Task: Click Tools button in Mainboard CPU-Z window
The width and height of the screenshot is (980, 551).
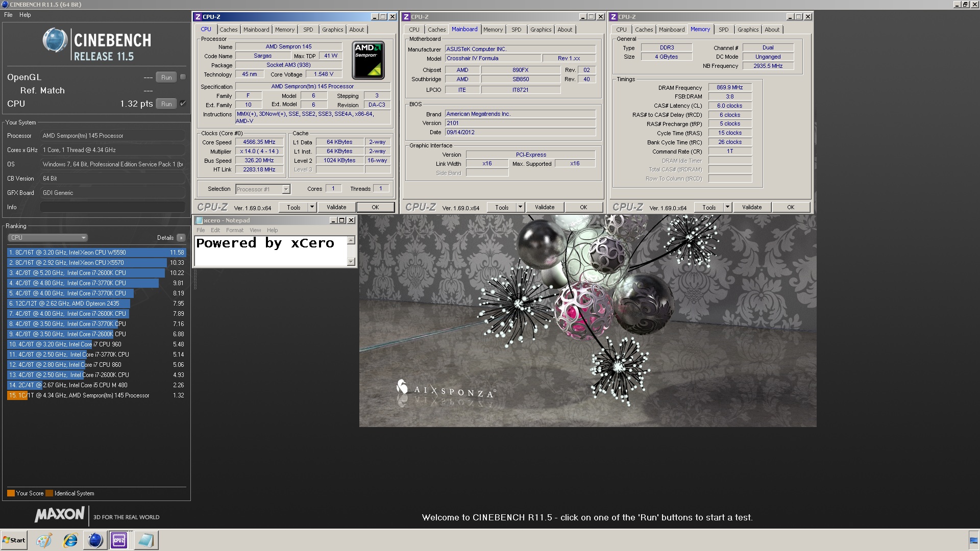Action: click(502, 207)
